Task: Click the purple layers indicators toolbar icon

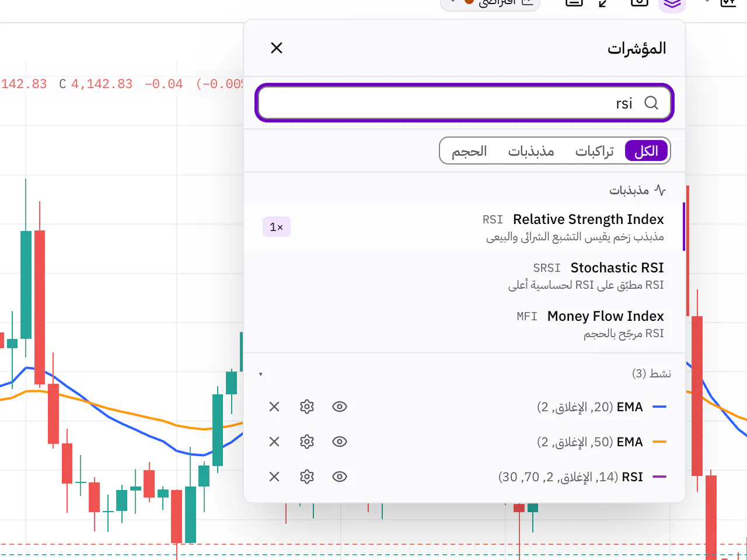Action: click(x=672, y=3)
